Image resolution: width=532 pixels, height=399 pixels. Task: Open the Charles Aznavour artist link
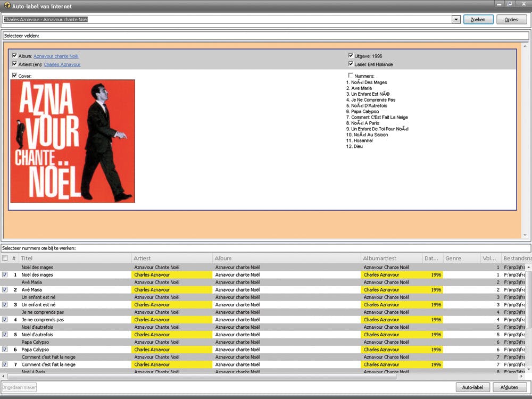click(62, 64)
